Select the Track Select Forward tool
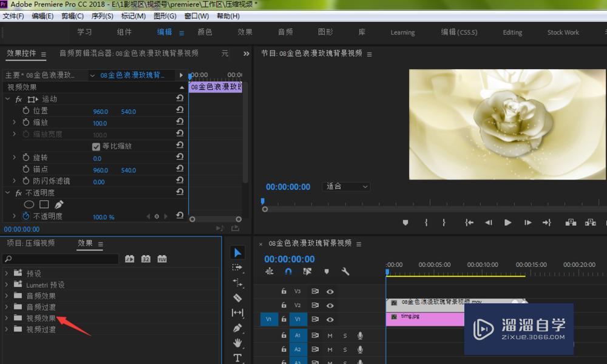The image size is (607, 364). click(237, 268)
